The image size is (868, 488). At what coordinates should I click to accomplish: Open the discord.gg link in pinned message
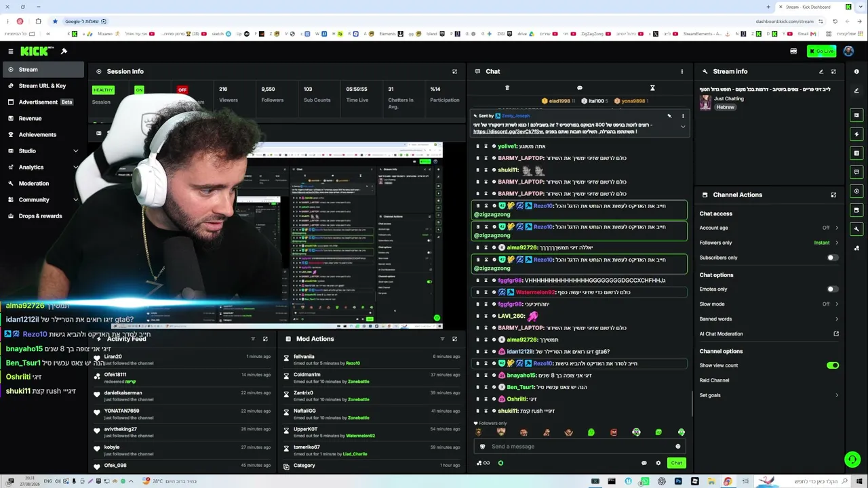508,131
